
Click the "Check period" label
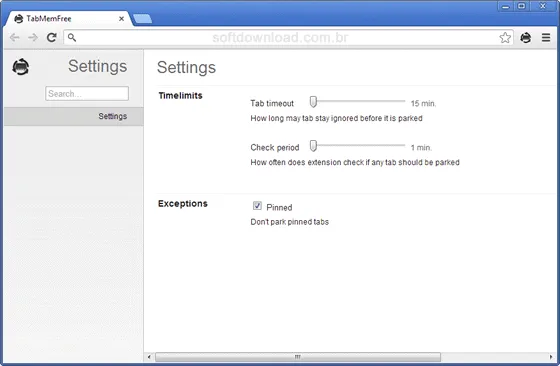(275, 147)
